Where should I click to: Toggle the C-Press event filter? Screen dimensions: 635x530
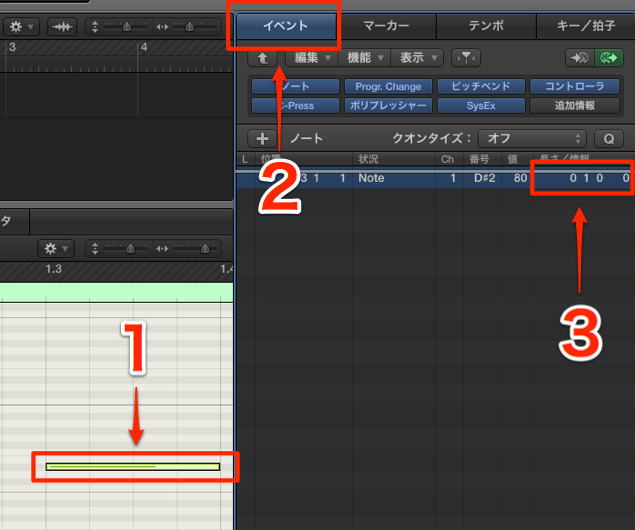[295, 106]
